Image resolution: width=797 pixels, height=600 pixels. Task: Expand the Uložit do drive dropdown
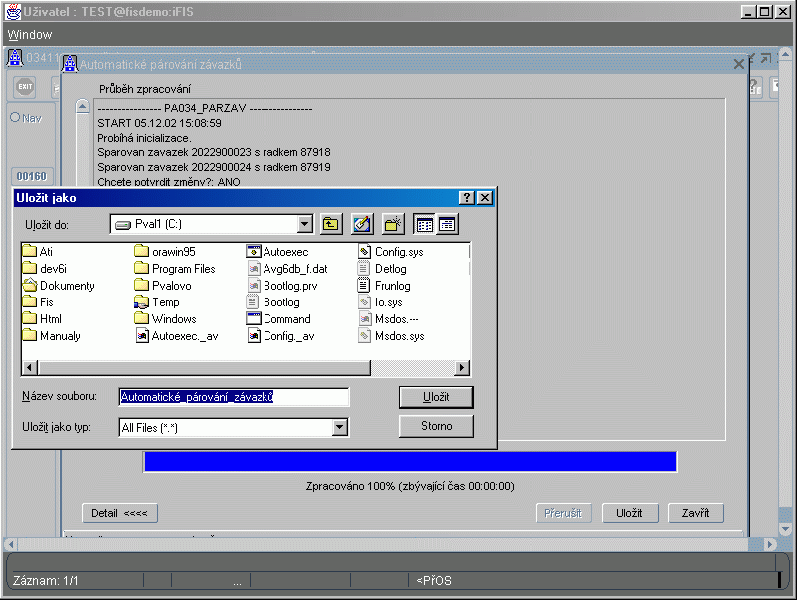click(304, 224)
